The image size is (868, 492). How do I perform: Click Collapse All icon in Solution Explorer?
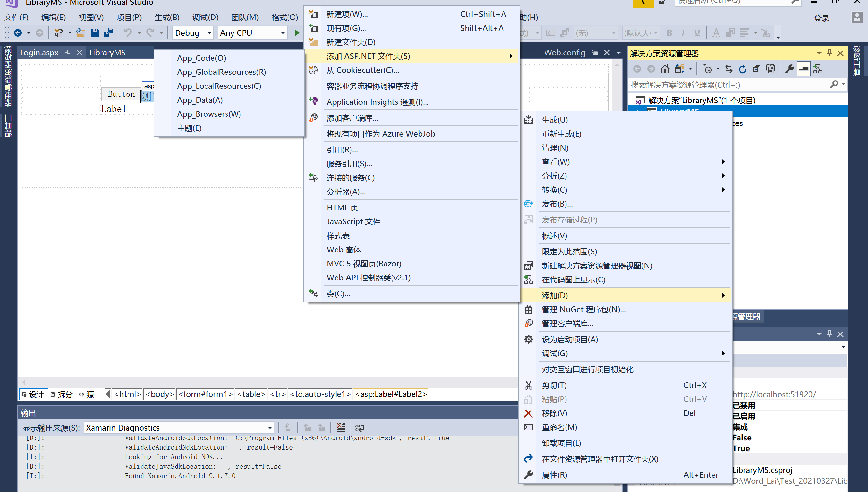click(x=757, y=69)
